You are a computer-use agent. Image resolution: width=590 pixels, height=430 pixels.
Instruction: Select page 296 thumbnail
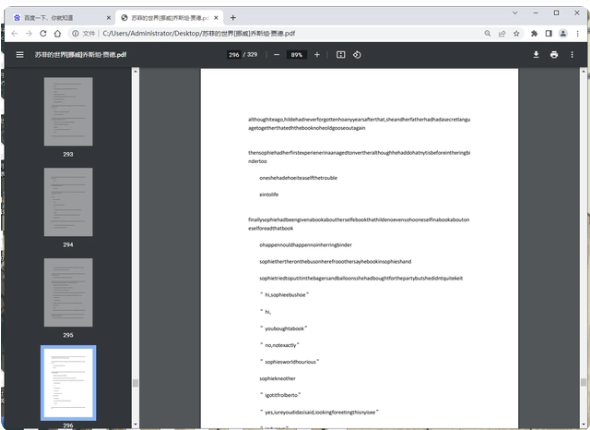(x=68, y=383)
